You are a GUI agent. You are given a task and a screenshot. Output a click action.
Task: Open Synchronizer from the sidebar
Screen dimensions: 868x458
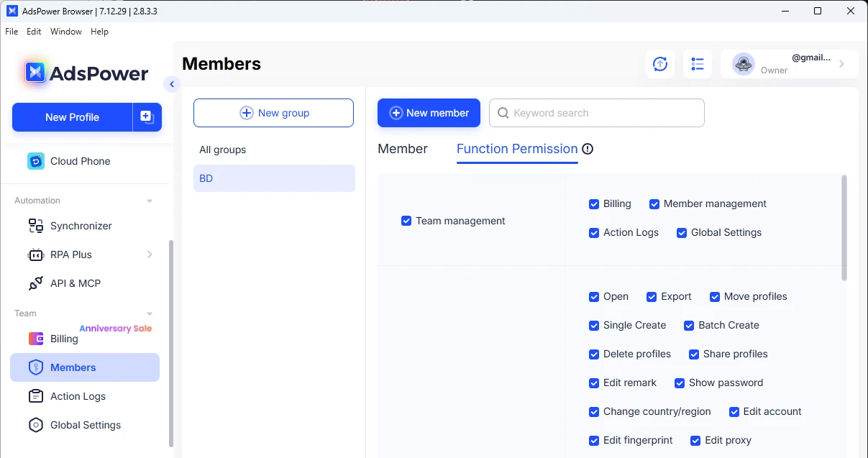81,226
